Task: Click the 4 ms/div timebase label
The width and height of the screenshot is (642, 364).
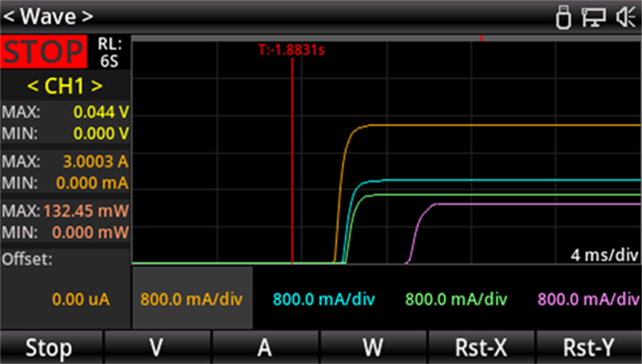Action: 605,255
